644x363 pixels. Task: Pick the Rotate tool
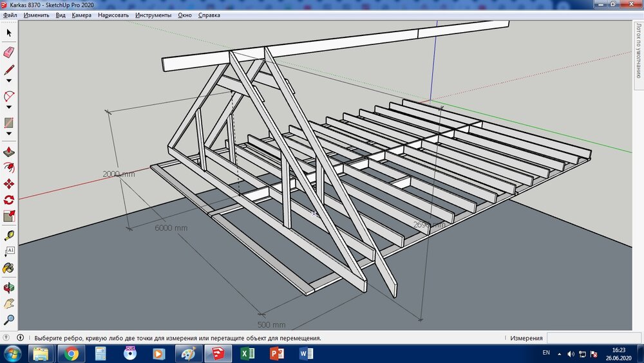(x=9, y=200)
